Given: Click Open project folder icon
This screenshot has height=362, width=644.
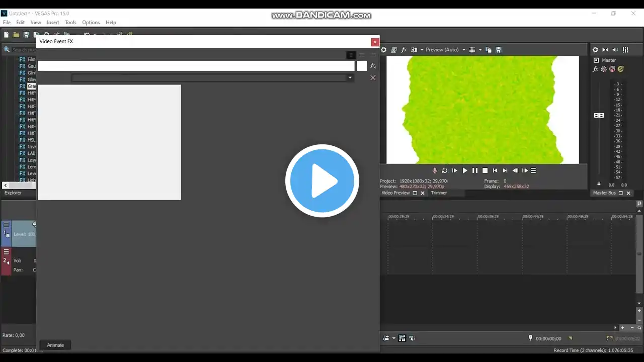Looking at the screenshot, I should coord(16,35).
